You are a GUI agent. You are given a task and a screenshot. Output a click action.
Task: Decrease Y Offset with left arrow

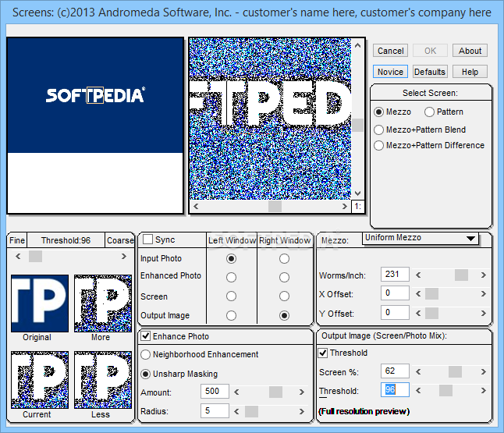pos(418,313)
